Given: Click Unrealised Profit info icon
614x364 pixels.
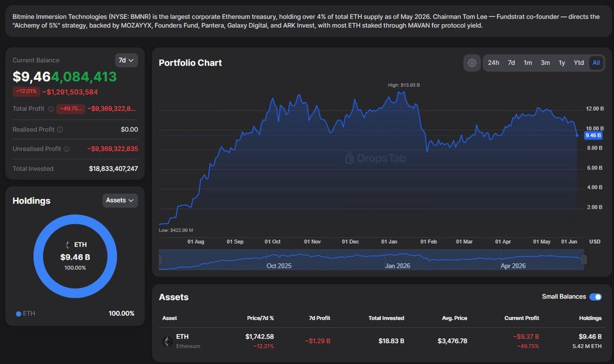Looking at the screenshot, I should (67, 149).
